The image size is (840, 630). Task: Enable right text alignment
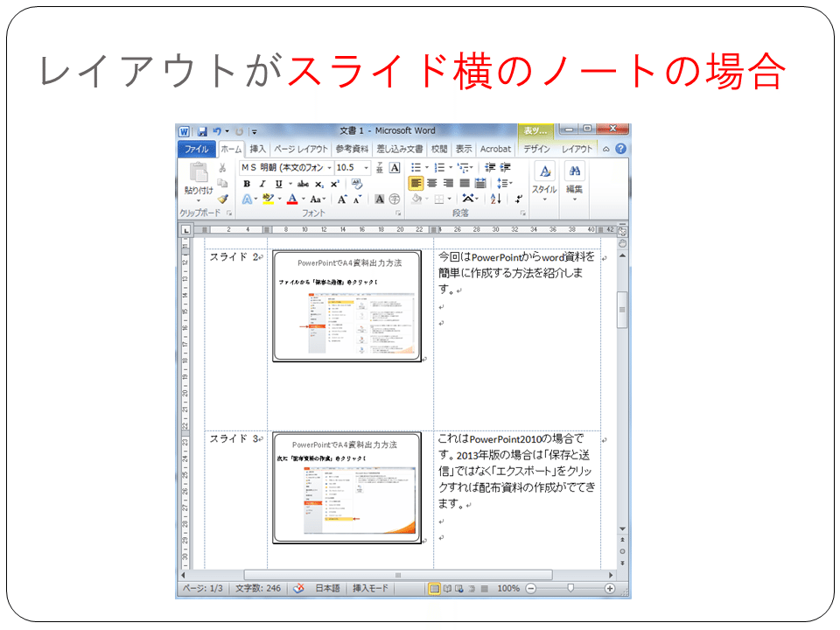tap(448, 183)
